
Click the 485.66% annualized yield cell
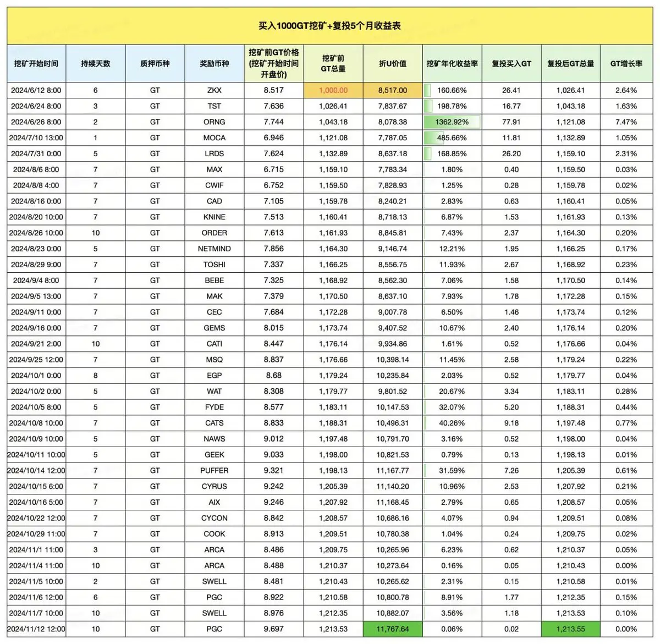click(452, 138)
